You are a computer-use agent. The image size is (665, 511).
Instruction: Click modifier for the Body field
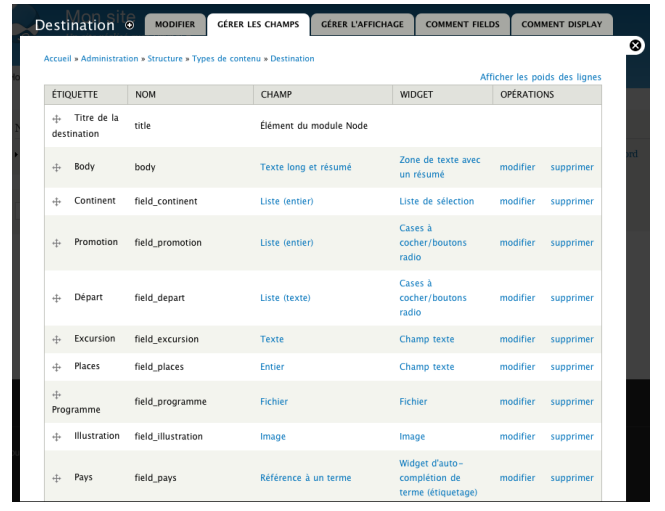click(517, 167)
